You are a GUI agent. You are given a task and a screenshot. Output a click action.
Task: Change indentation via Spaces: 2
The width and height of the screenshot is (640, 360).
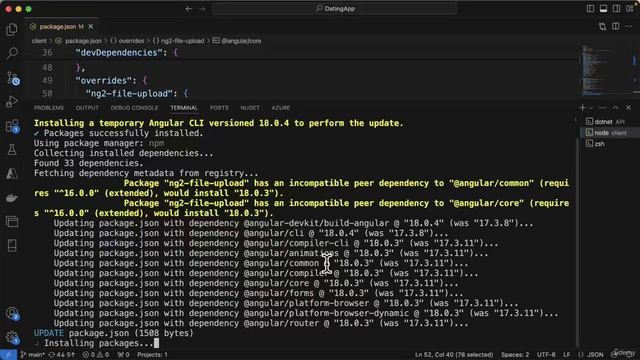(x=515, y=355)
